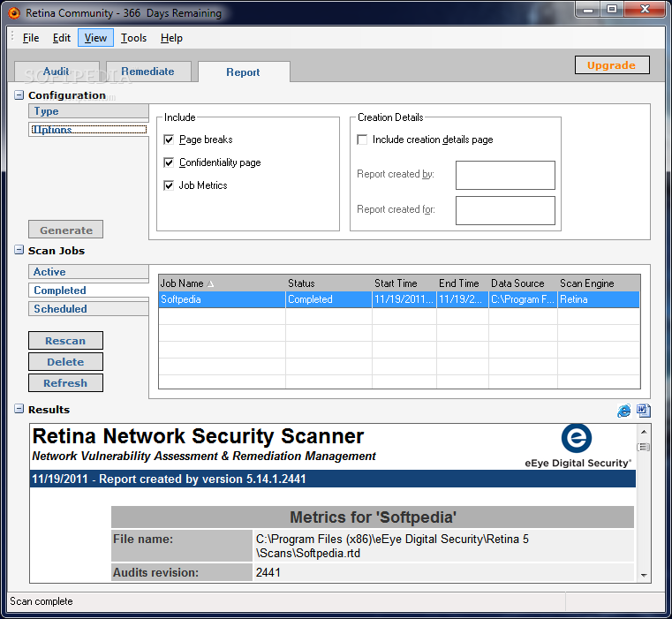This screenshot has height=619, width=672.
Task: Show Scheduled scan jobs
Action: click(x=88, y=309)
